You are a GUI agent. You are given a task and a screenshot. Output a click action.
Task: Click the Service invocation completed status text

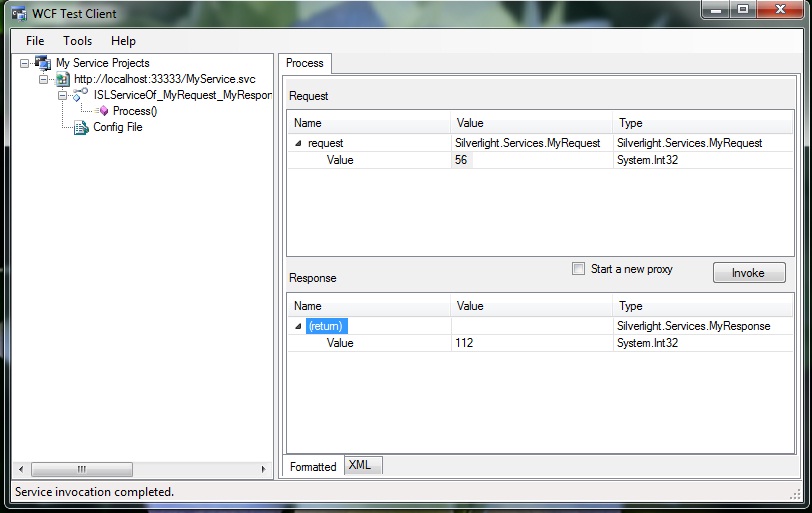(94, 492)
